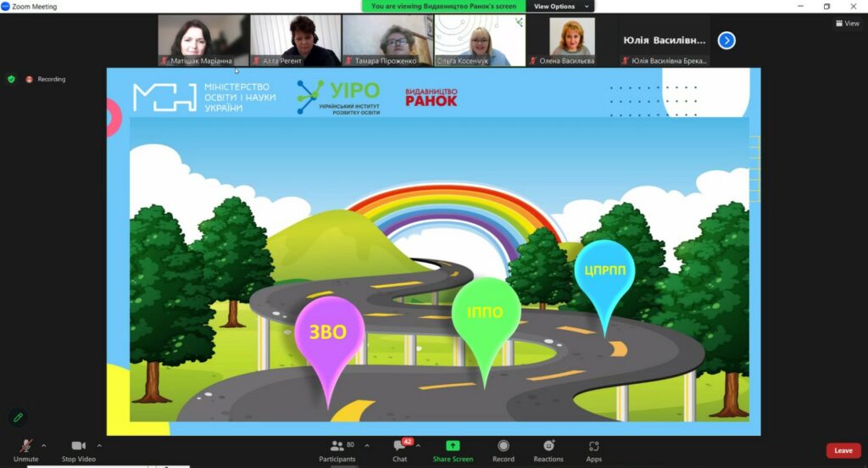The image size is (868, 468).
Task: Select Алла Регент's video thumbnail
Action: click(295, 40)
